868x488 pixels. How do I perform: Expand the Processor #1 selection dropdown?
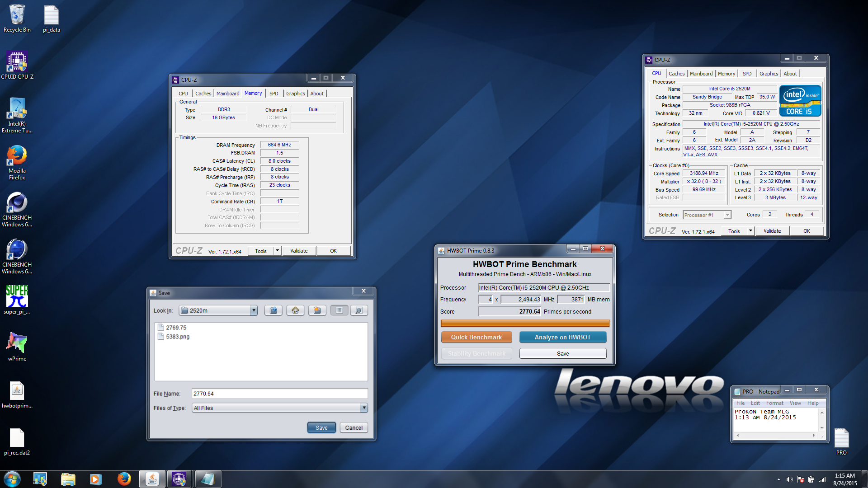(727, 215)
